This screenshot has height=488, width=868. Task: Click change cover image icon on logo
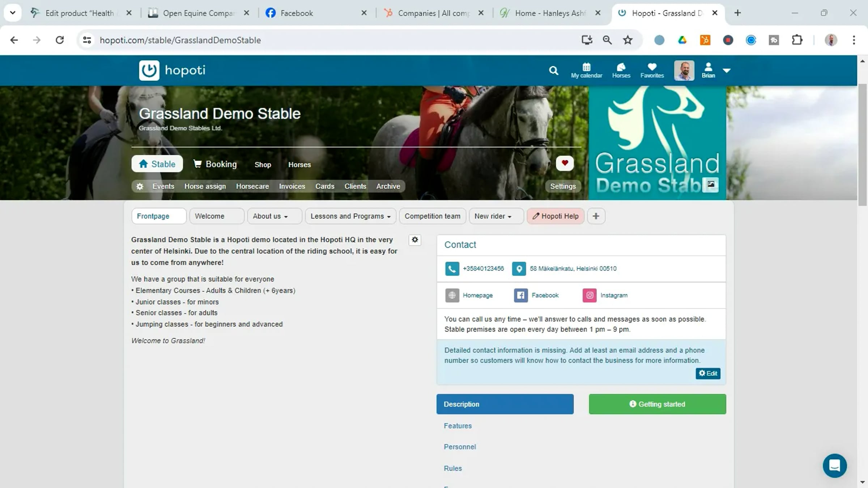coord(711,184)
